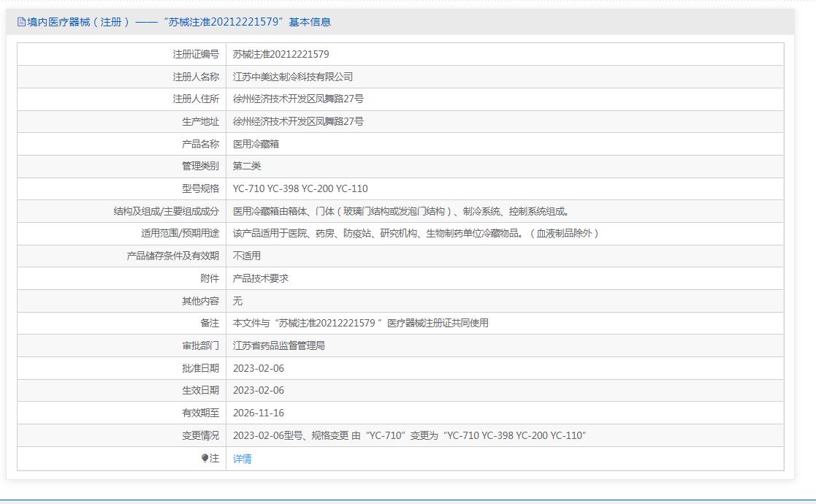Screen dimensions: 816x504
Task: Select storage condition value 不适用
Action: click(x=247, y=256)
